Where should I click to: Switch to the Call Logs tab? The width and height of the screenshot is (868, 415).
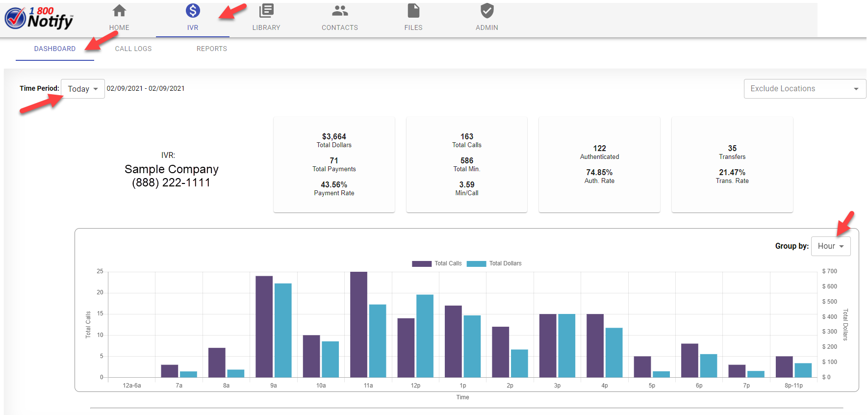(133, 49)
